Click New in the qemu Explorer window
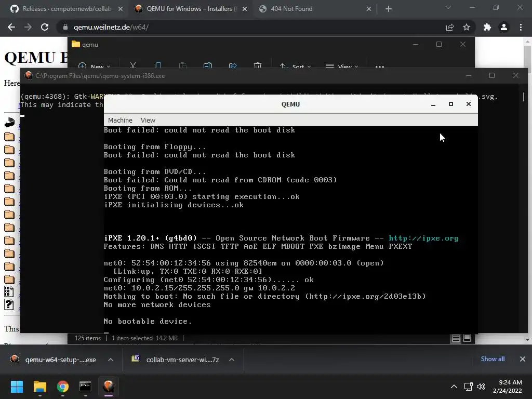 [x=95, y=66]
